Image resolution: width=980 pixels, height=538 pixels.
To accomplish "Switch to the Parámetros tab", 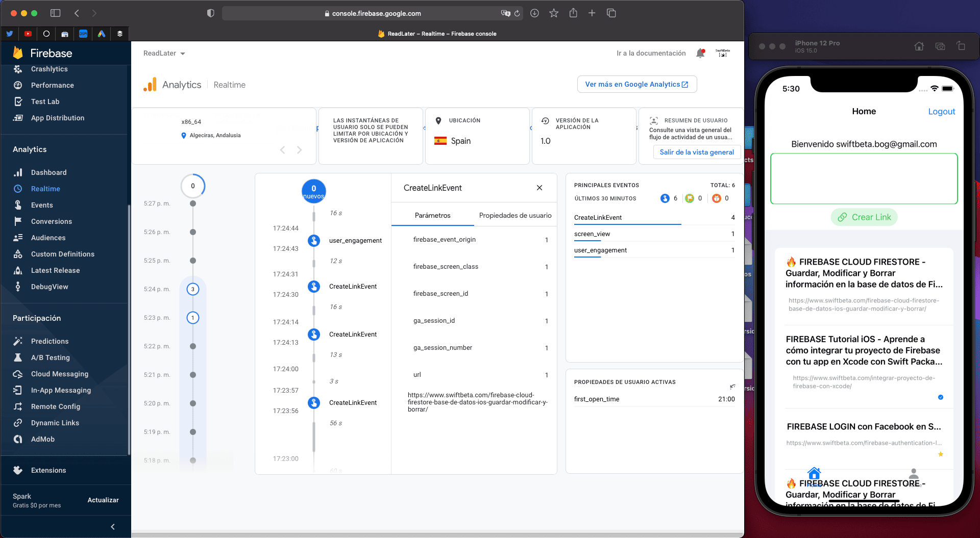I will click(x=432, y=215).
